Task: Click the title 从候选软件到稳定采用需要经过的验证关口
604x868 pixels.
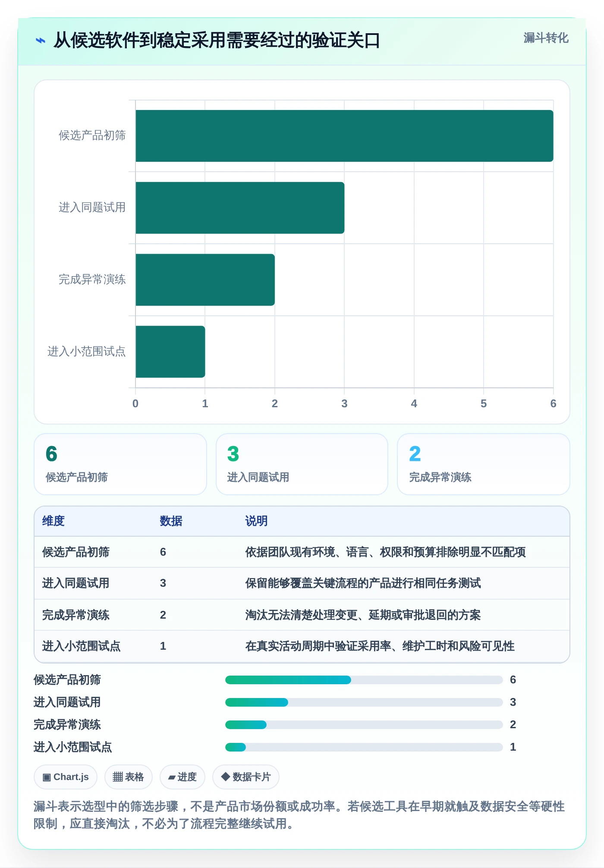Action: (217, 41)
